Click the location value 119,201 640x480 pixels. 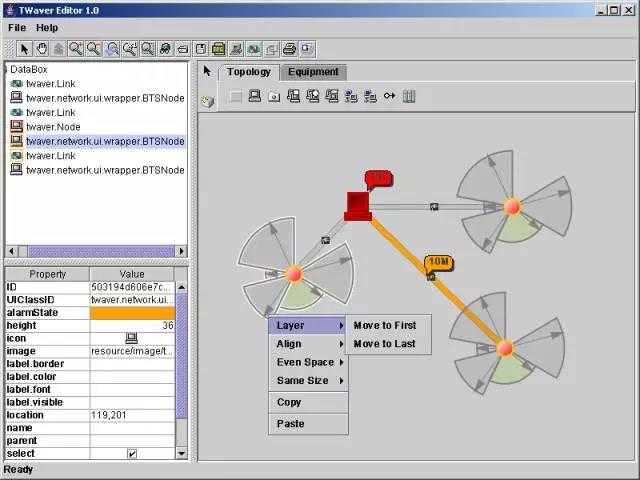point(132,415)
